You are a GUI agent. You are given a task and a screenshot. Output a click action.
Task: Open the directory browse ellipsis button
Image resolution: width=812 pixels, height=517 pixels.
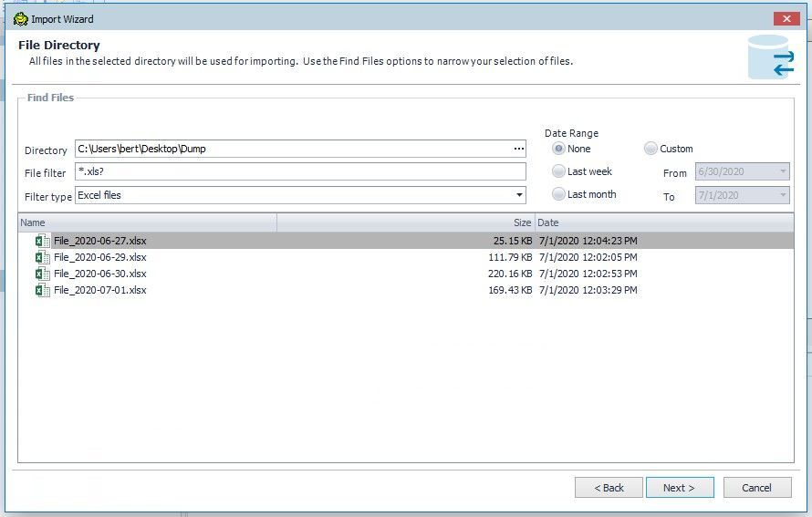(518, 149)
